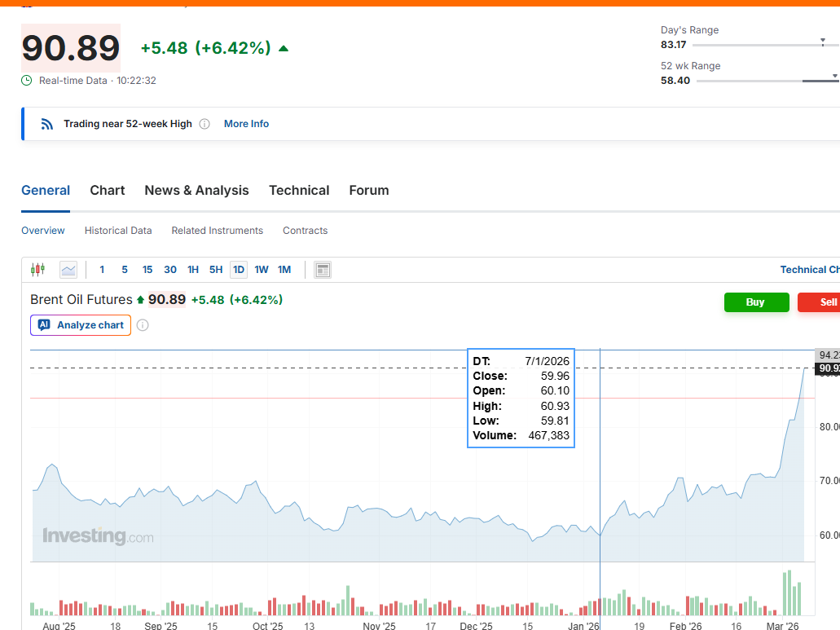The height and width of the screenshot is (630, 840).
Task: Click the More Info link
Action: point(246,124)
